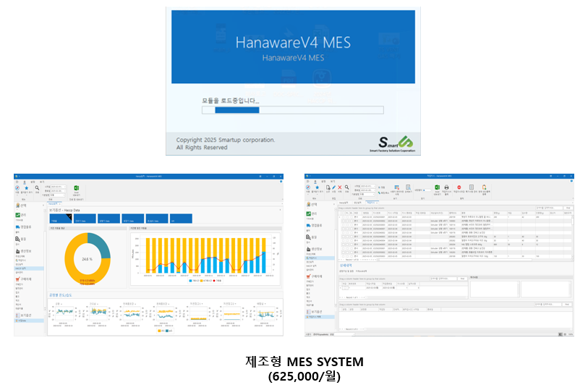Select highlighted 작업지시 item in work order sidebar

(320, 258)
